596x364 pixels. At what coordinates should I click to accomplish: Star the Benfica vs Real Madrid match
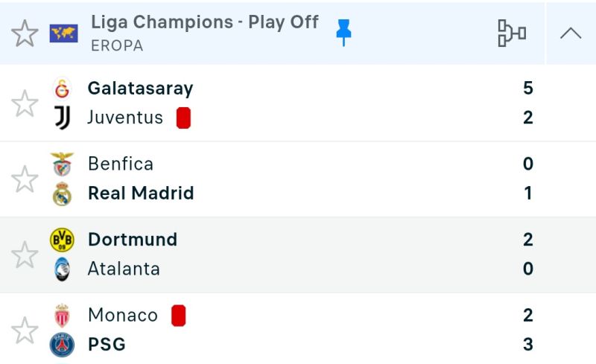click(x=25, y=179)
